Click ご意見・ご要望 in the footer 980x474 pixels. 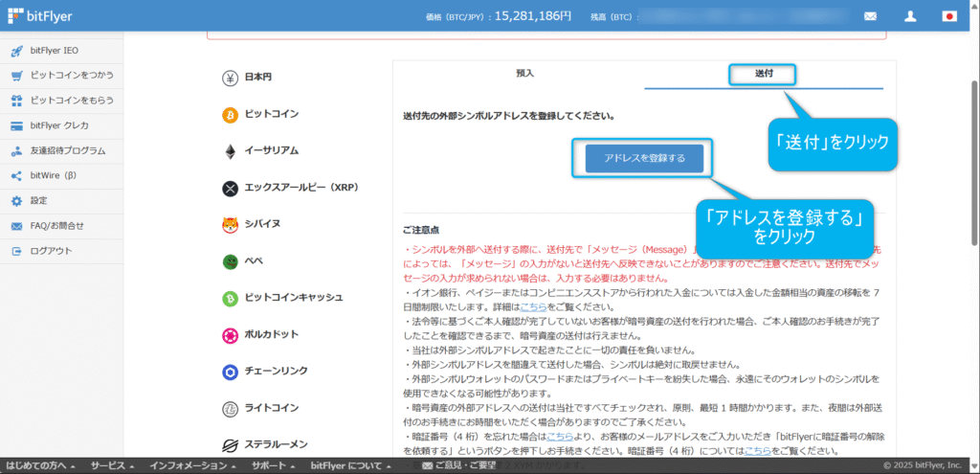459,466
